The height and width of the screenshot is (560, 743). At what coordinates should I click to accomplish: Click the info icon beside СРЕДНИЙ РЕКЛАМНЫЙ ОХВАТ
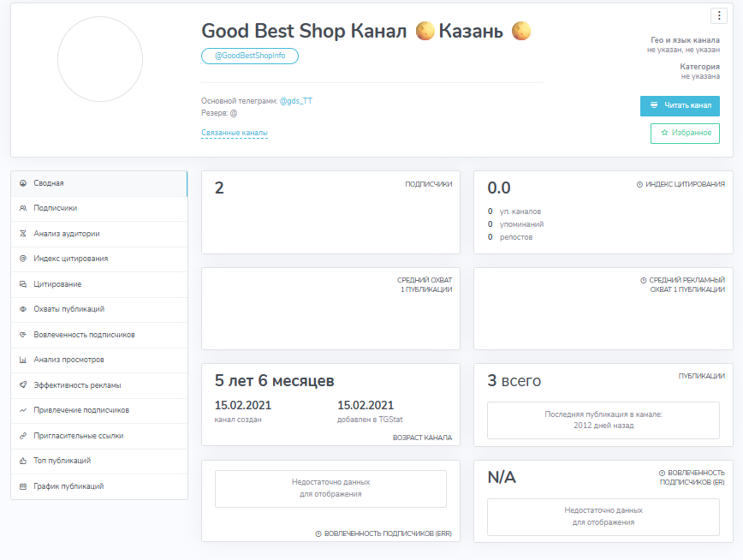(x=644, y=280)
